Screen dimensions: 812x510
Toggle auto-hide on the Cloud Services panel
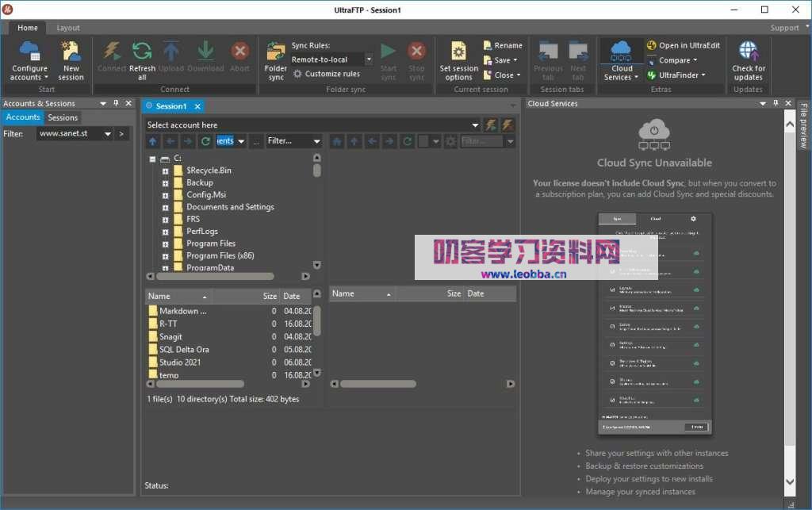pos(776,103)
